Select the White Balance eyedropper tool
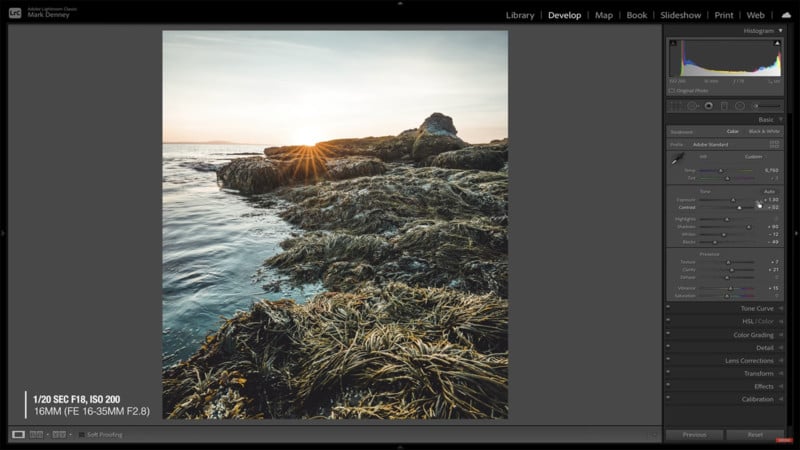The width and height of the screenshot is (800, 450). [677, 158]
